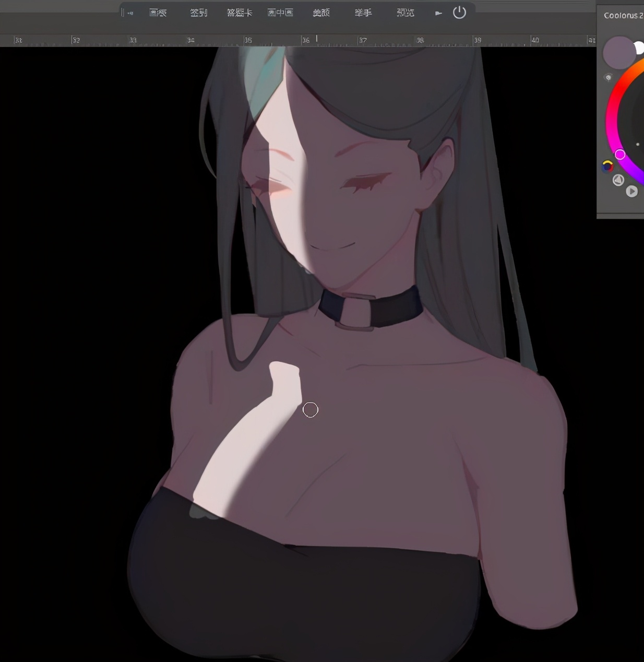Click the 画板 toolbar item
This screenshot has width=644, height=662.
[158, 13]
